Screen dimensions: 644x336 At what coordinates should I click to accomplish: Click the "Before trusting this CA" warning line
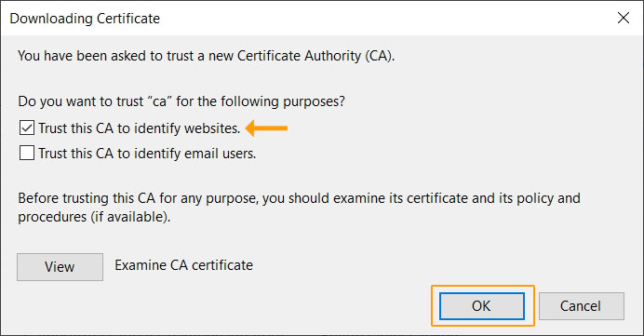[299, 198]
